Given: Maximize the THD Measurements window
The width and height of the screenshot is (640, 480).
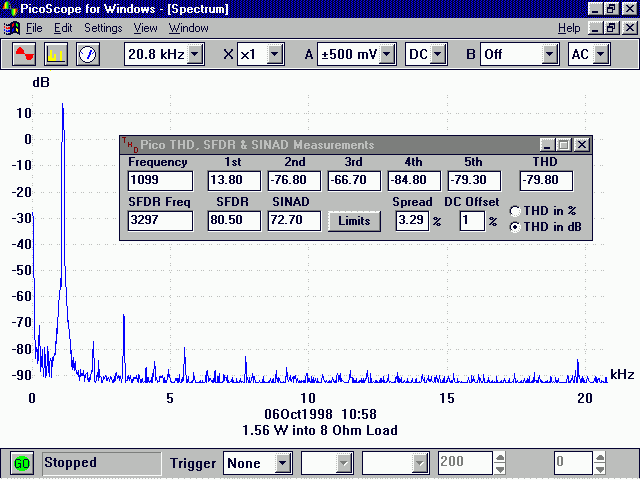Looking at the screenshot, I should coord(564,144).
